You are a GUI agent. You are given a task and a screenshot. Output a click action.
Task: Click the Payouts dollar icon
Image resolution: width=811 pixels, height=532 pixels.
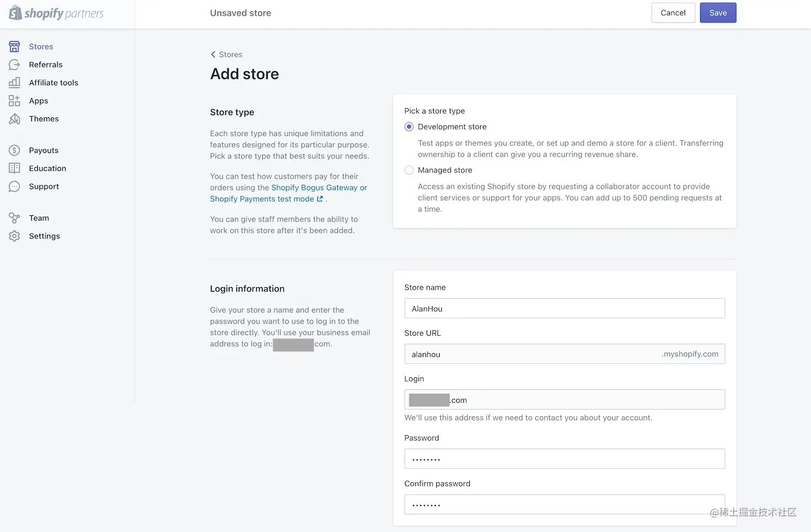[x=15, y=150]
